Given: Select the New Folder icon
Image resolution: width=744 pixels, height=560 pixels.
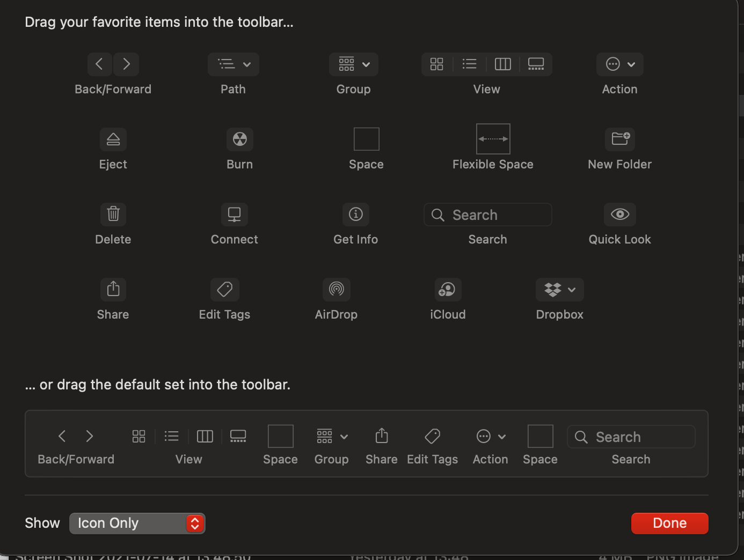Looking at the screenshot, I should (x=619, y=139).
